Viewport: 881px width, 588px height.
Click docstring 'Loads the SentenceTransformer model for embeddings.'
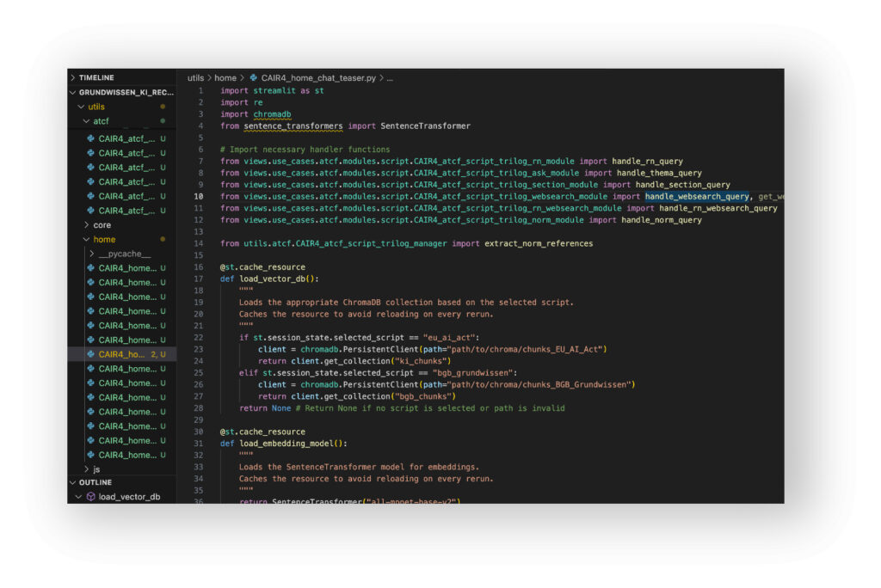[359, 468]
